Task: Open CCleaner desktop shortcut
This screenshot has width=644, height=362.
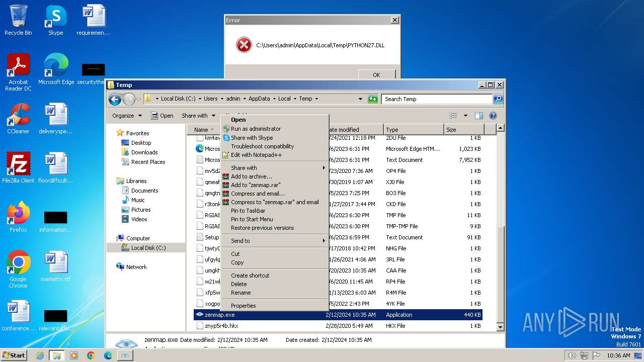Action: click(x=18, y=119)
